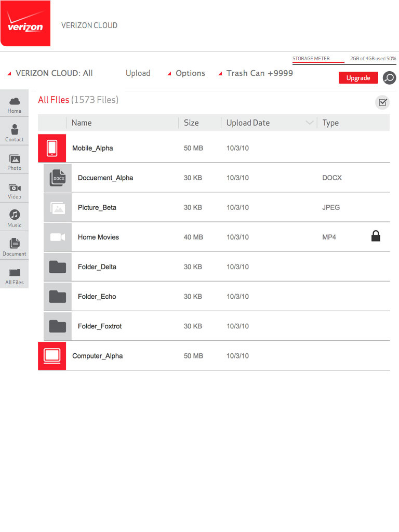Open Video section in sidebar
Viewport: 399px width, 532px height.
[15, 190]
